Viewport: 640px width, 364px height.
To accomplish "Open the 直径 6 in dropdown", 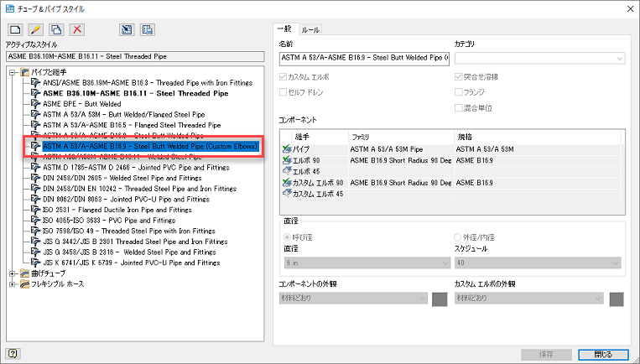I will (367, 263).
